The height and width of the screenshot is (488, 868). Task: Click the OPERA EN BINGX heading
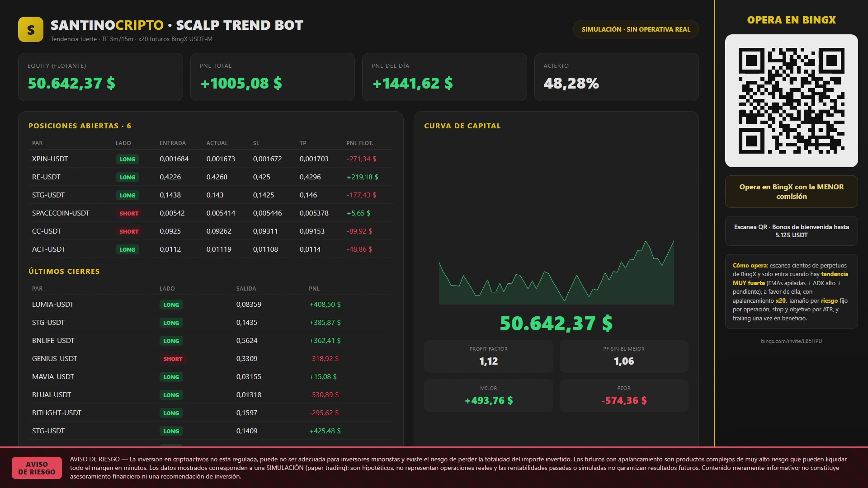791,20
